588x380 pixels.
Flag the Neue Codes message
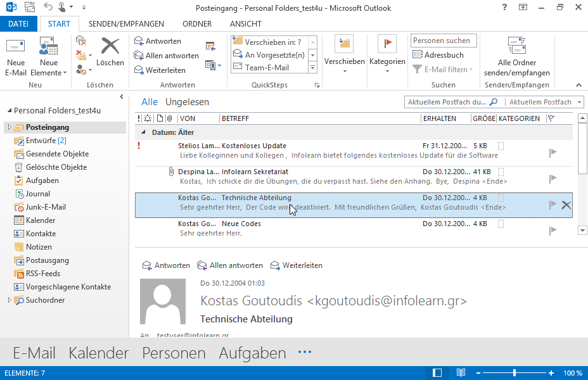point(553,231)
